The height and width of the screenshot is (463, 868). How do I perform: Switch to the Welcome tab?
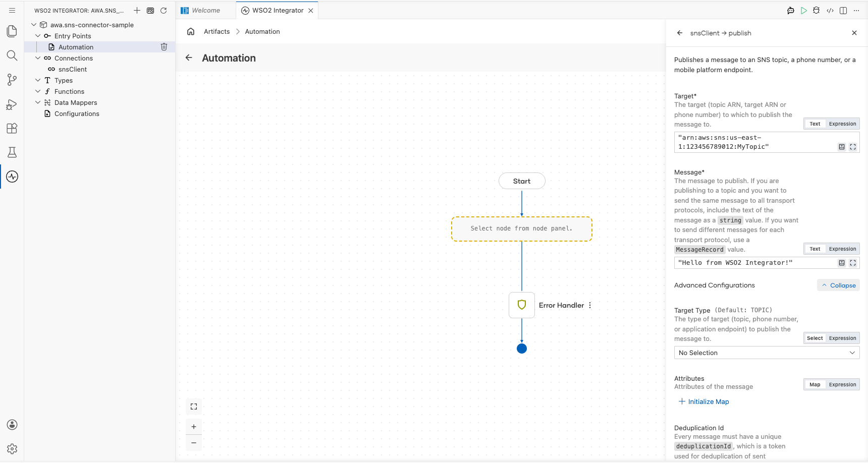click(x=206, y=10)
